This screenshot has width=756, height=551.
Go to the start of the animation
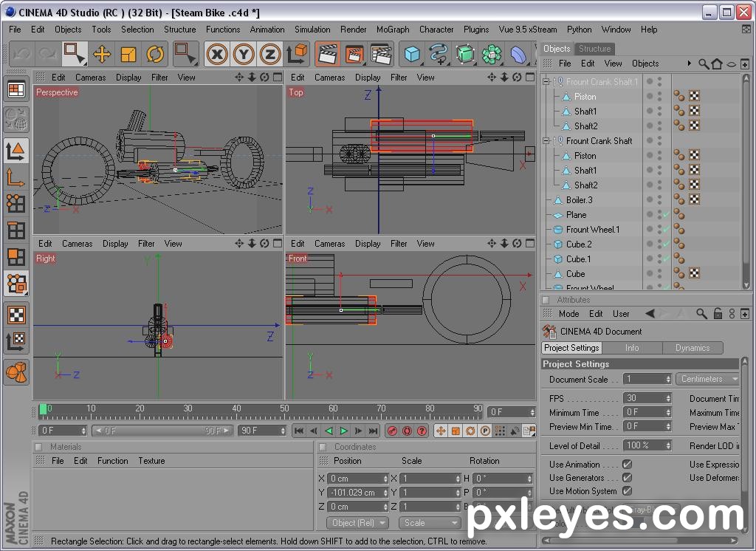coord(299,431)
